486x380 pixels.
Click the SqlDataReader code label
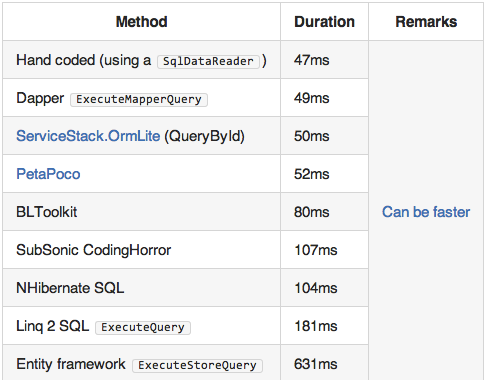[x=208, y=61]
